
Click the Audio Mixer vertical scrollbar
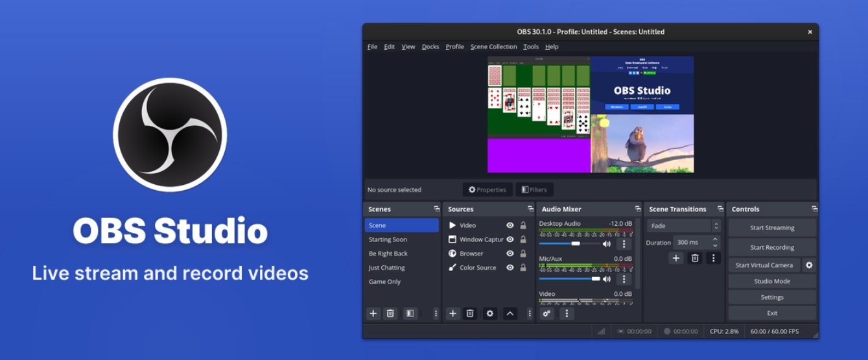coord(639,253)
